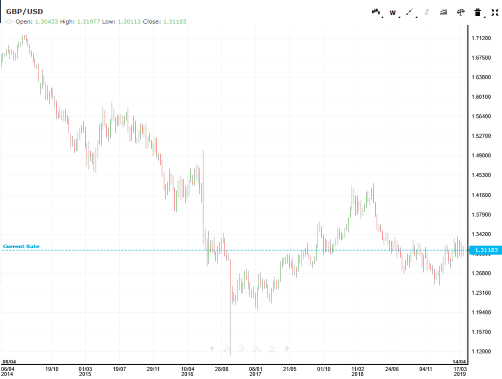Click the 19/07 date label
The width and height of the screenshot is (502, 379).
pyautogui.click(x=119, y=369)
